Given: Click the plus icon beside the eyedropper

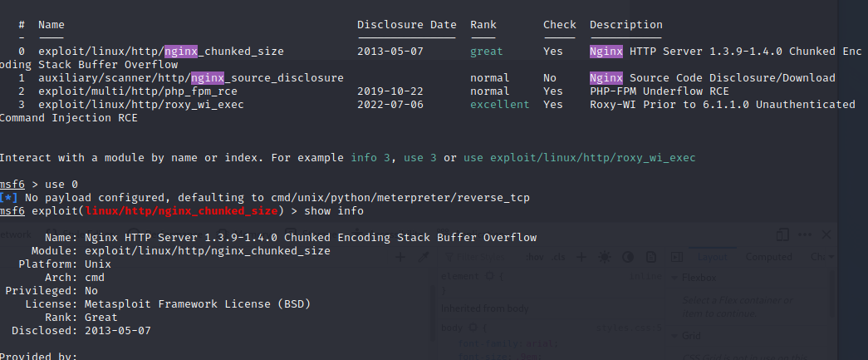Looking at the screenshot, I should point(400,257).
